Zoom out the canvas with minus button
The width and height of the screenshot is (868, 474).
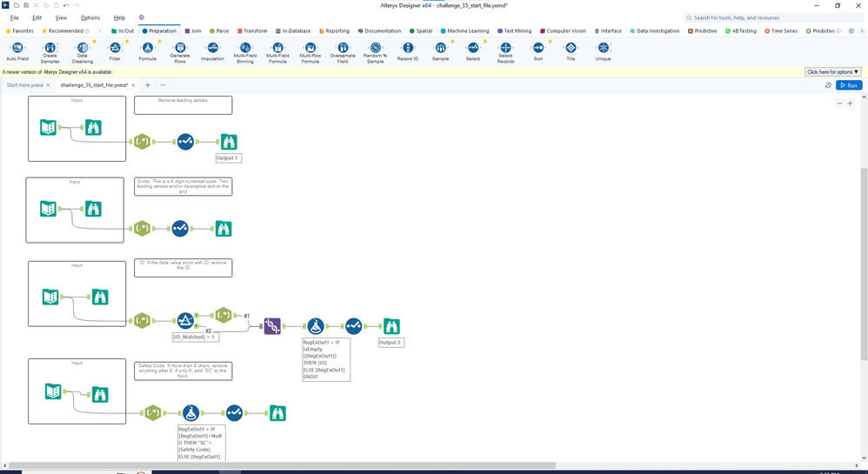click(x=839, y=103)
